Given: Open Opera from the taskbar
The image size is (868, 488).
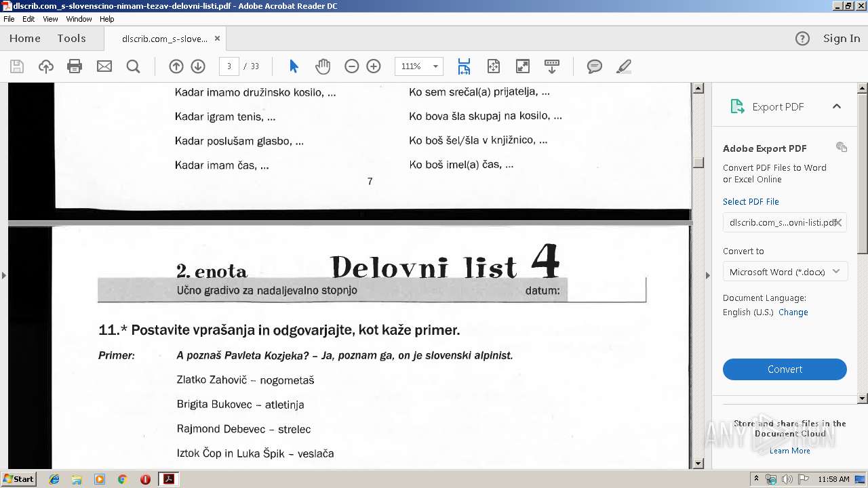Looking at the screenshot, I should 145,479.
